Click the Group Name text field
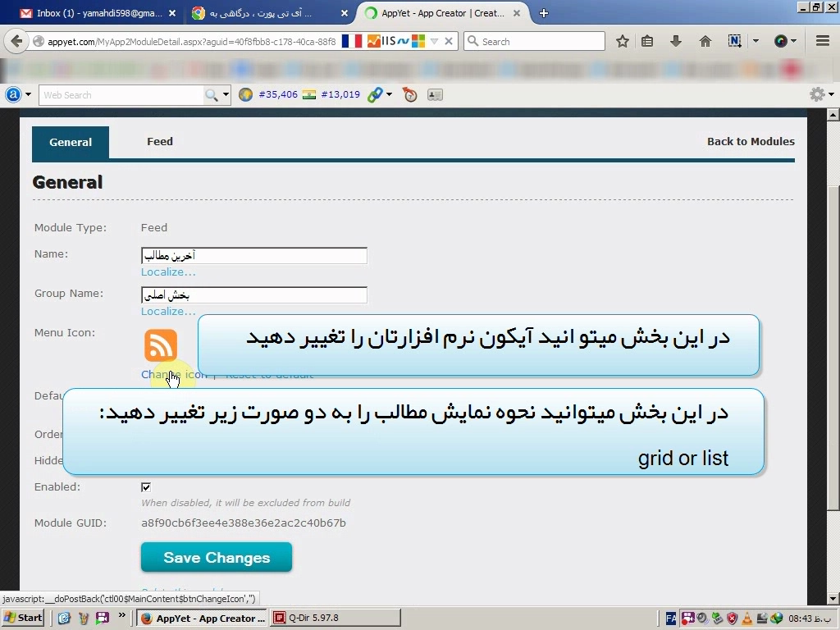Screen dimensions: 840x630 [254, 295]
